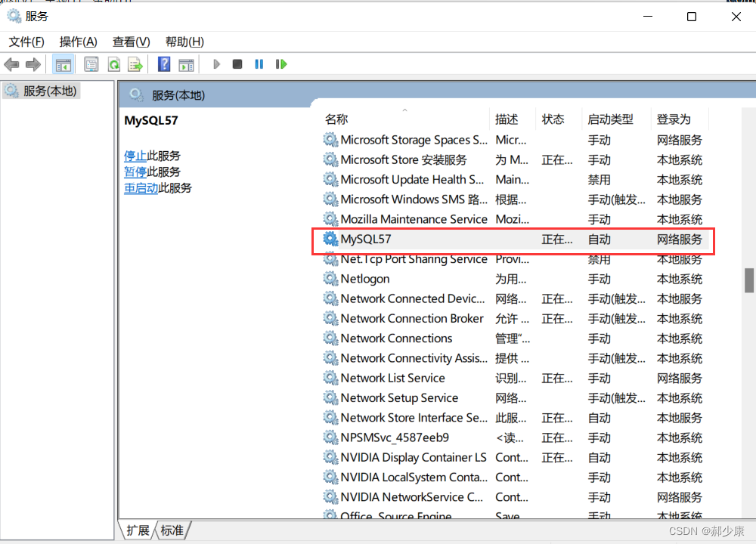Click the 停止 service link
The height and width of the screenshot is (544, 756).
pyautogui.click(x=135, y=156)
